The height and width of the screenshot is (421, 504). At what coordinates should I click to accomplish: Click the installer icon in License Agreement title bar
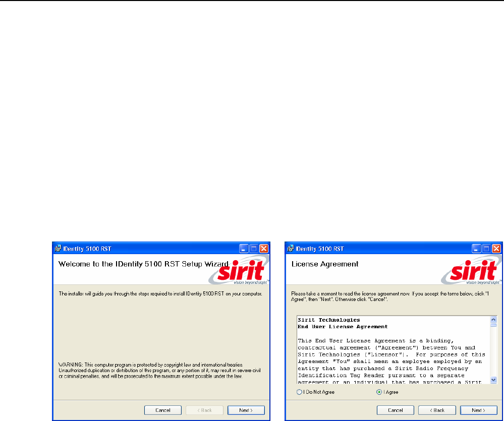291,249
